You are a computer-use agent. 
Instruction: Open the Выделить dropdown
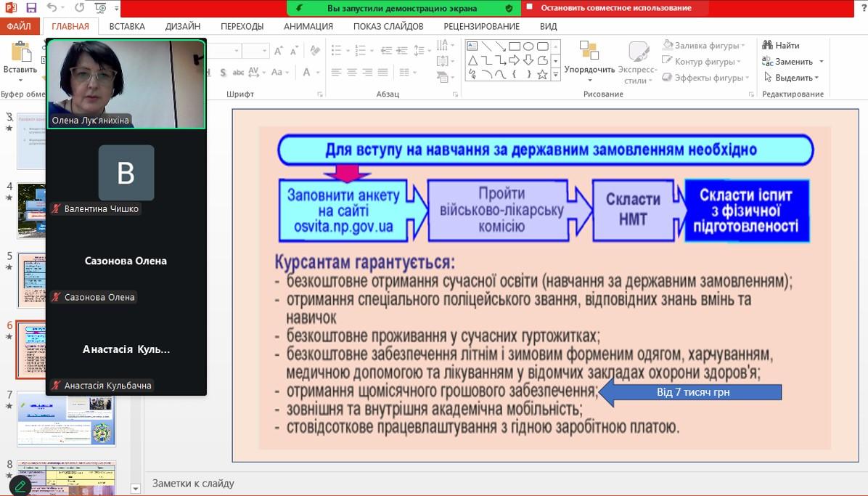click(793, 78)
